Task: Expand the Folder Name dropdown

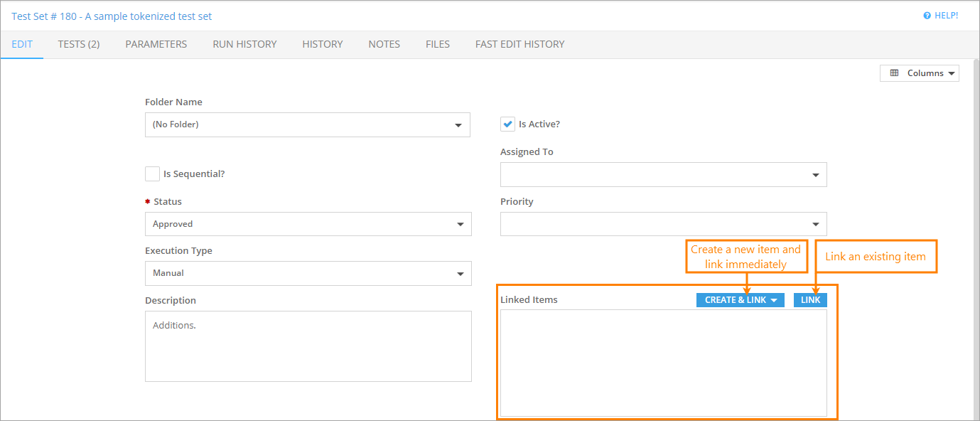Action: [307, 124]
